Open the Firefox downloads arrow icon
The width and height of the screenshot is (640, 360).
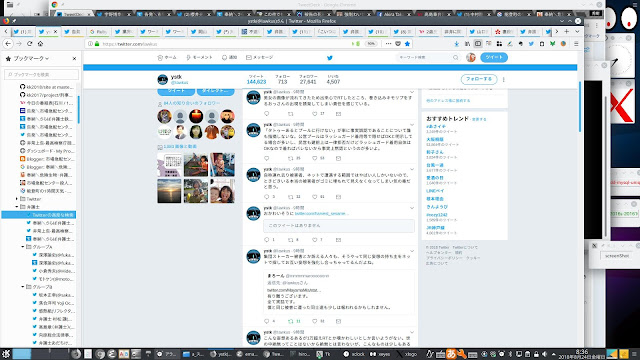click(x=456, y=44)
